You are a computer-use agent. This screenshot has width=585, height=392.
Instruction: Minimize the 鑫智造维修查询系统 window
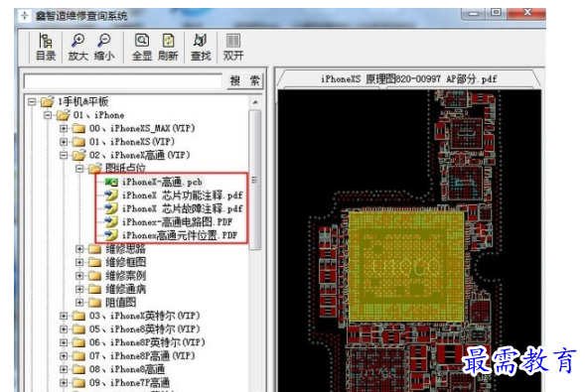coord(473,14)
